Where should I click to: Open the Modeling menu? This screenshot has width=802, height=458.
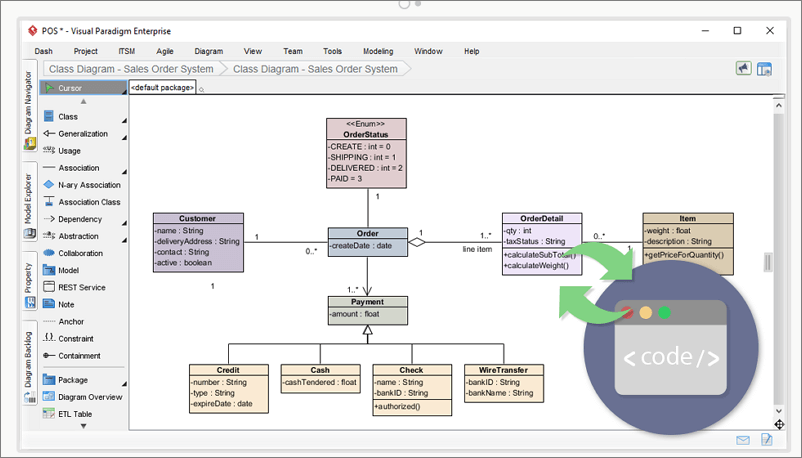378,51
